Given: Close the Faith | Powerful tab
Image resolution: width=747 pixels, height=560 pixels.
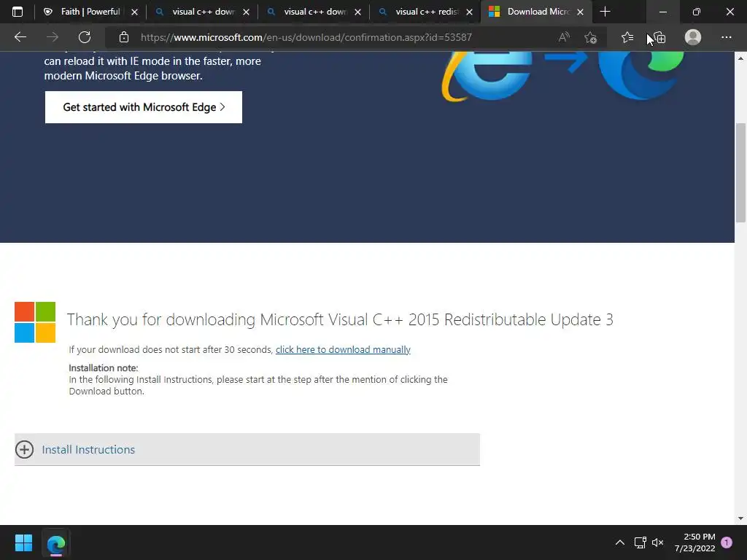Looking at the screenshot, I should tap(134, 12).
